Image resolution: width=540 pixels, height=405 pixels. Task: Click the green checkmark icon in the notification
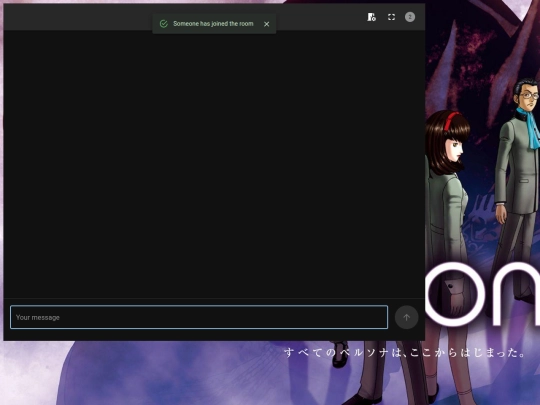click(164, 24)
